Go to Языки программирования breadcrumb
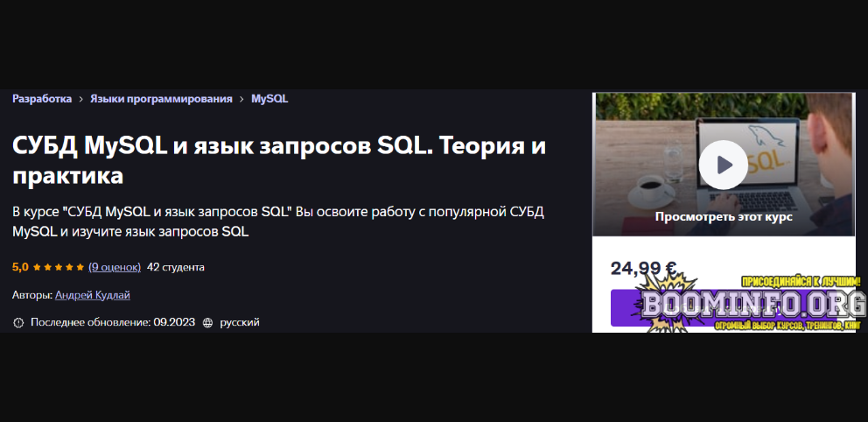Screen dimensions: 868x422 click(x=161, y=99)
